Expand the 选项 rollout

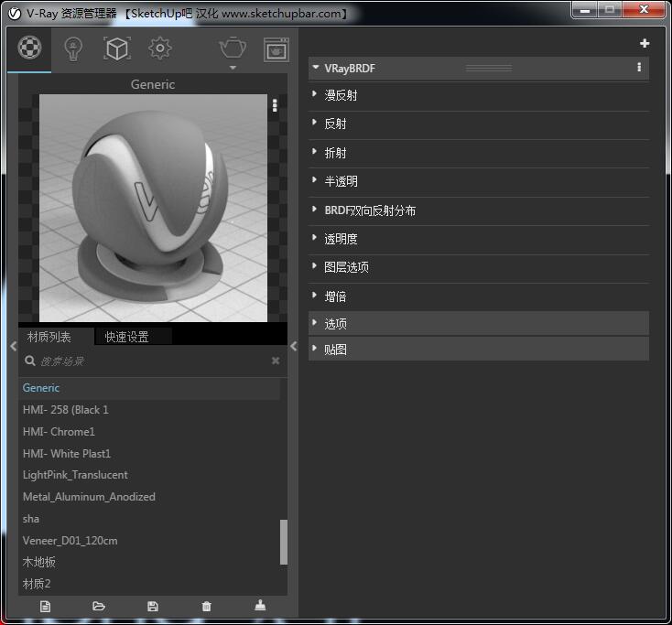pos(478,323)
